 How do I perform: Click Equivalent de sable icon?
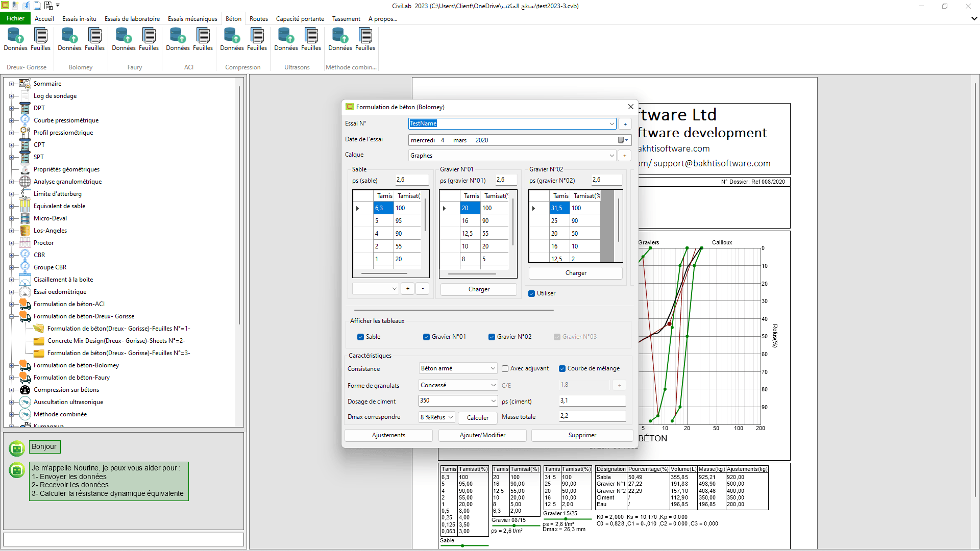click(25, 206)
